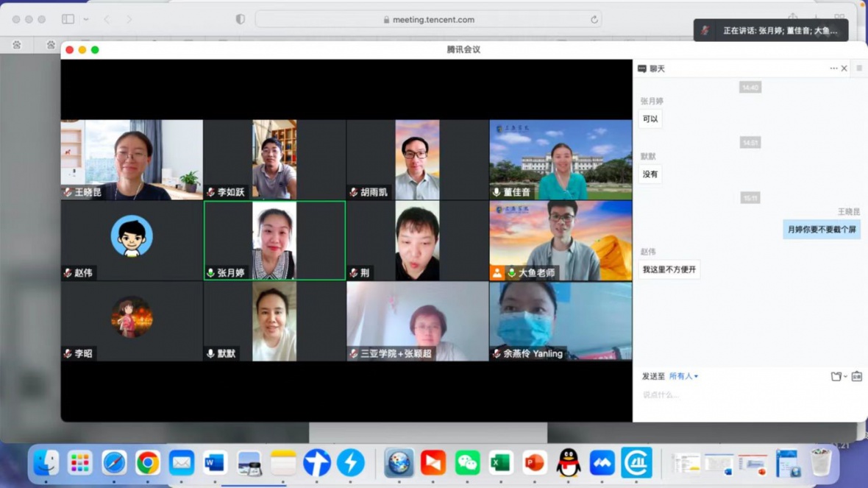
Task: Click the privacy shield icon in Safari
Action: tap(241, 20)
